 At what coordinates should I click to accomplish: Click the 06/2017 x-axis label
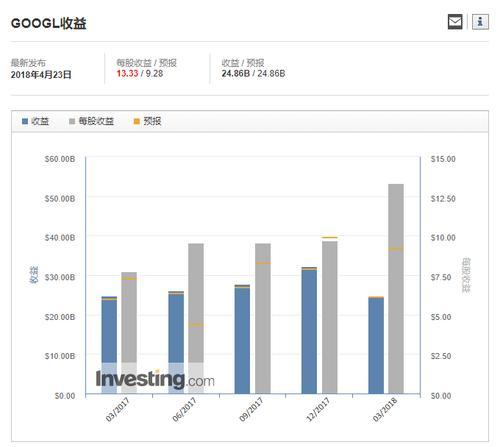pos(184,410)
